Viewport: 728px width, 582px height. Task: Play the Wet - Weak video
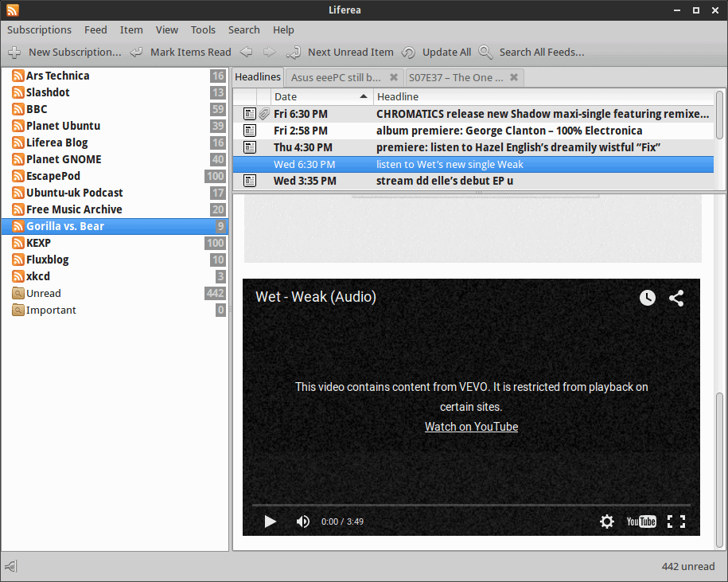tap(271, 521)
